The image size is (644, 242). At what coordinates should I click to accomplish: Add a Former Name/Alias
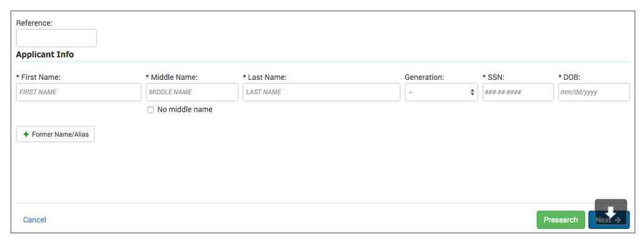coord(55,134)
